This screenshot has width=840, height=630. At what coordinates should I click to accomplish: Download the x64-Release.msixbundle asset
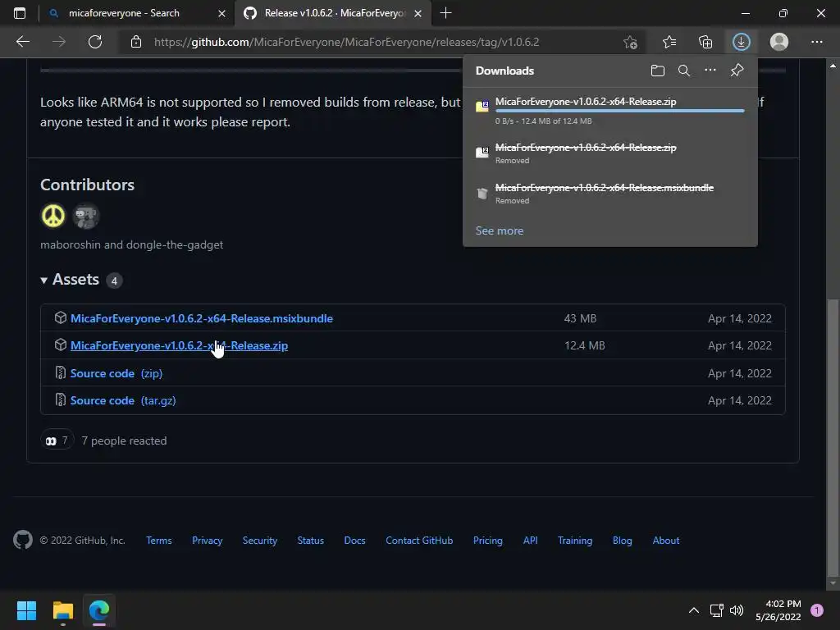point(202,318)
